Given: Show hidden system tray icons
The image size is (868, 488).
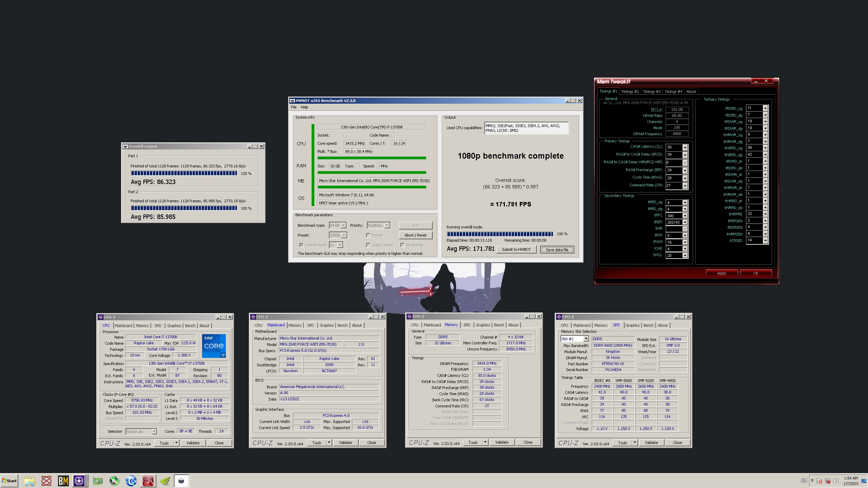Looking at the screenshot, I should point(812,481).
